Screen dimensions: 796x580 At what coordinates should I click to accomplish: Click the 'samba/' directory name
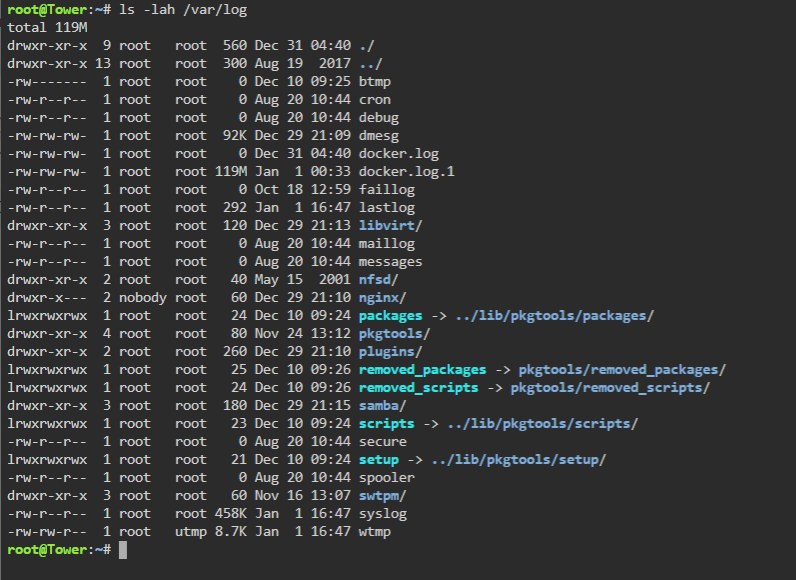[x=382, y=406]
